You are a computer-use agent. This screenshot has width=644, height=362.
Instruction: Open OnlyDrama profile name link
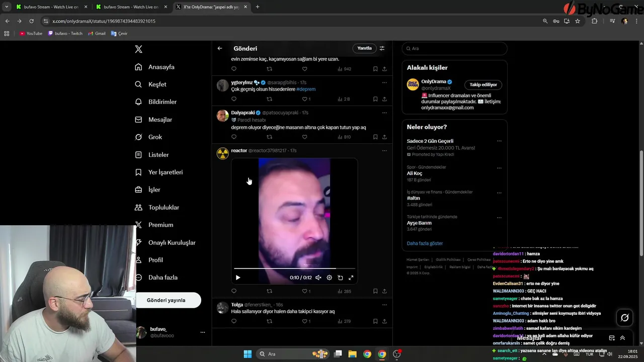tap(434, 81)
